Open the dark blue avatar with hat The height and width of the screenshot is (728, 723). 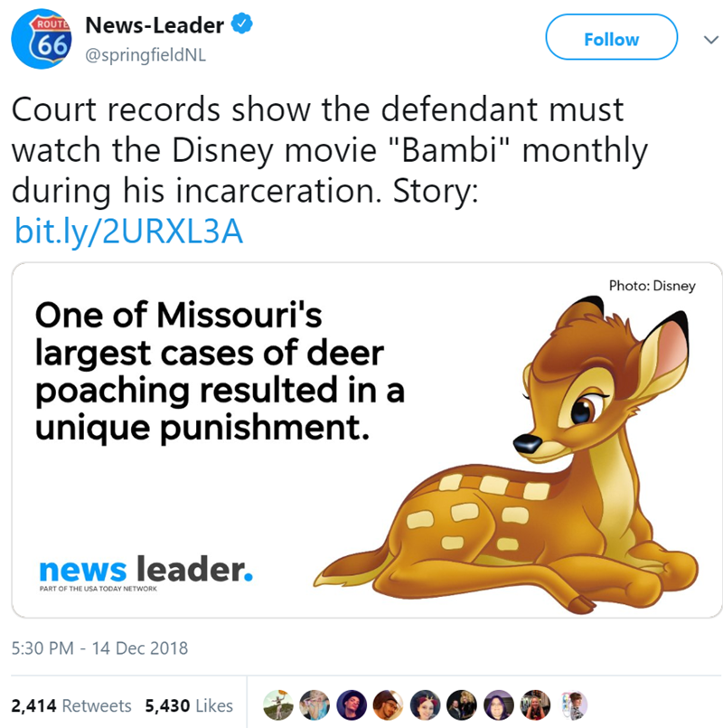tap(352, 705)
